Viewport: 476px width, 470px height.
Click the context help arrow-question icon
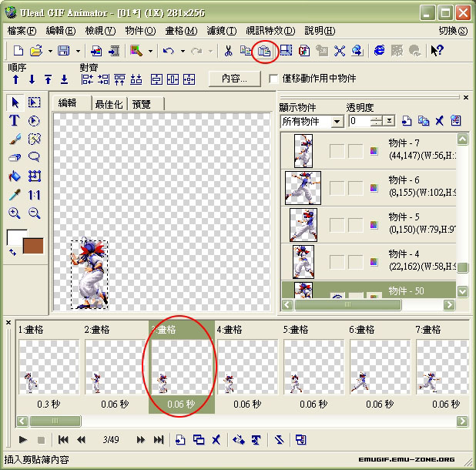point(437,50)
